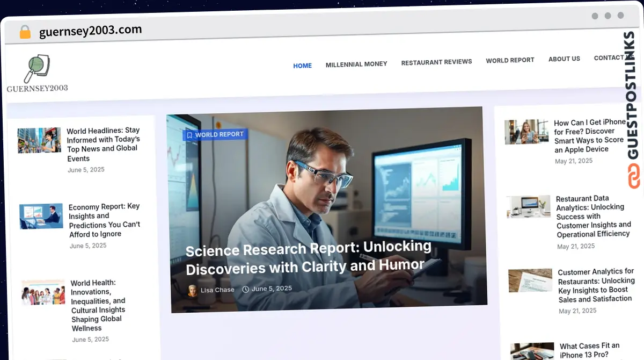Open Economy Report: Key Insights article
Screen dimensions: 644x360
pyautogui.click(x=105, y=220)
